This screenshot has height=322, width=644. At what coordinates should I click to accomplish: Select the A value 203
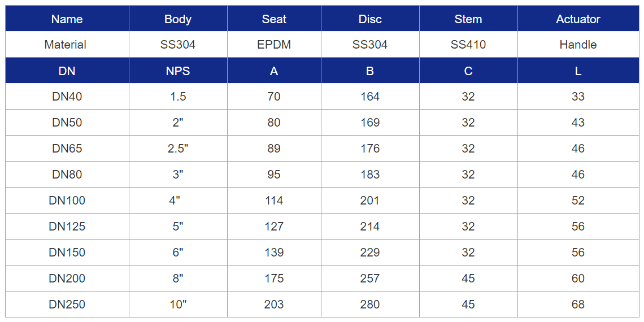click(x=274, y=304)
